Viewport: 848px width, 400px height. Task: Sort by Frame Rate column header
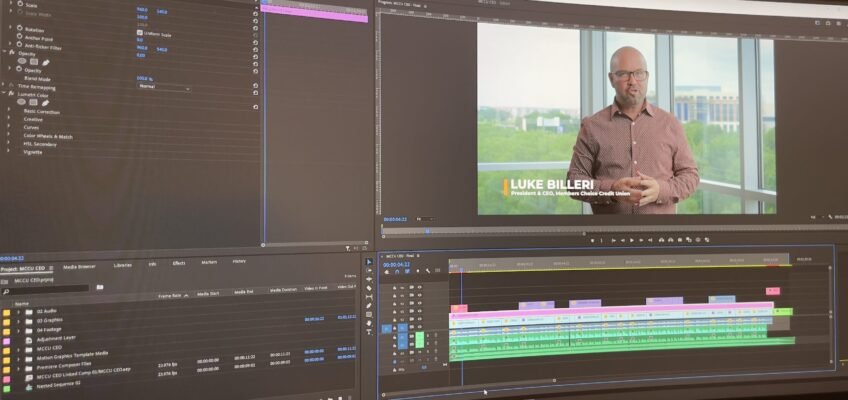(170, 296)
